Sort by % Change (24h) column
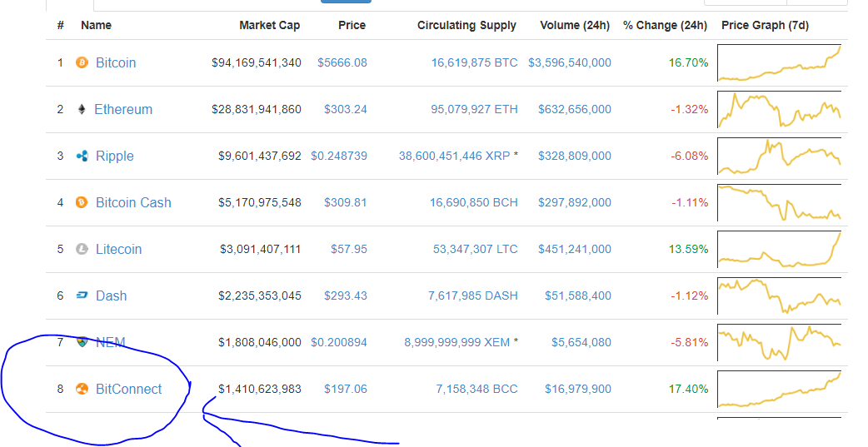 (665, 26)
